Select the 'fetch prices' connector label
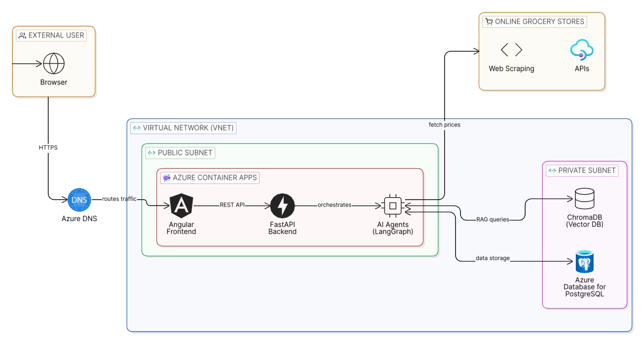The width and height of the screenshot is (644, 342). 445,125
